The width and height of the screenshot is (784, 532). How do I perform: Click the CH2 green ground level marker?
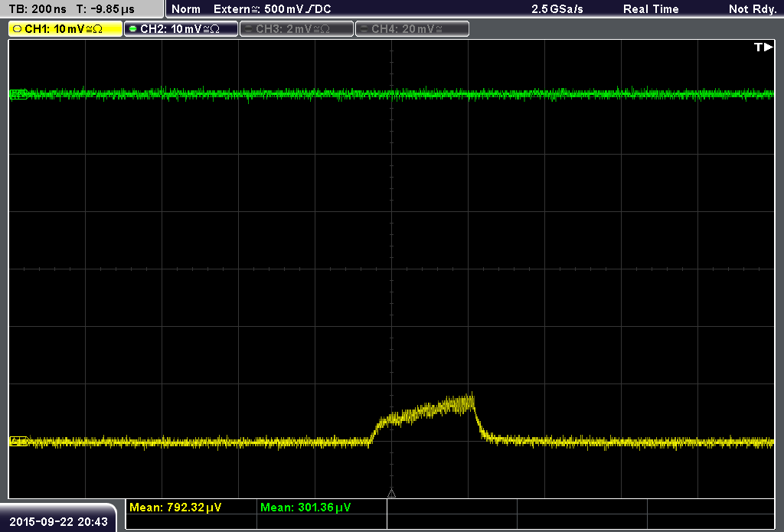point(19,94)
